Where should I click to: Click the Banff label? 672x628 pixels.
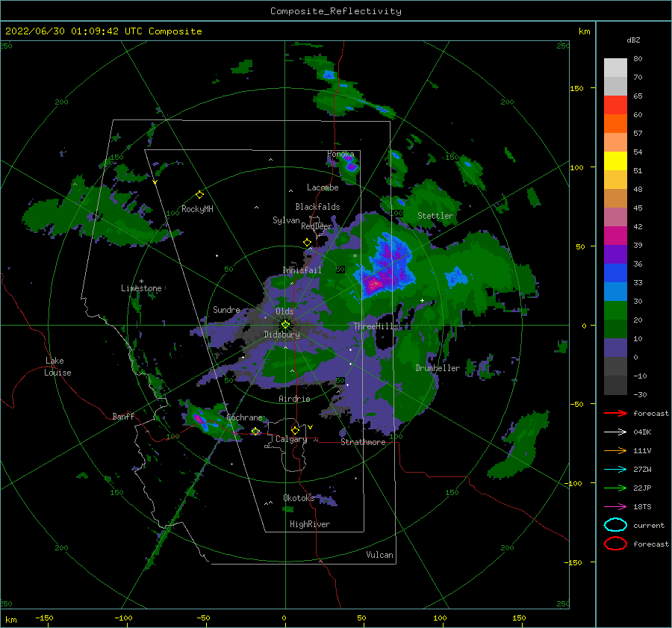pos(123,416)
